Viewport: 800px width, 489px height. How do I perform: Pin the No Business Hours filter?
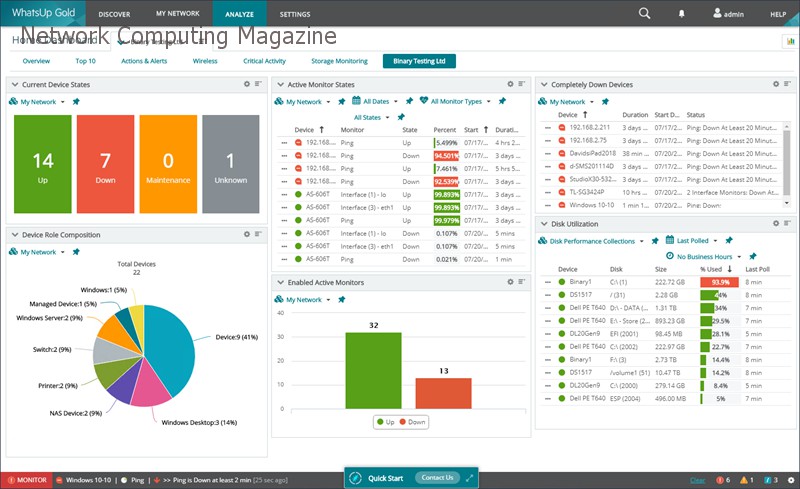pyautogui.click(x=753, y=256)
